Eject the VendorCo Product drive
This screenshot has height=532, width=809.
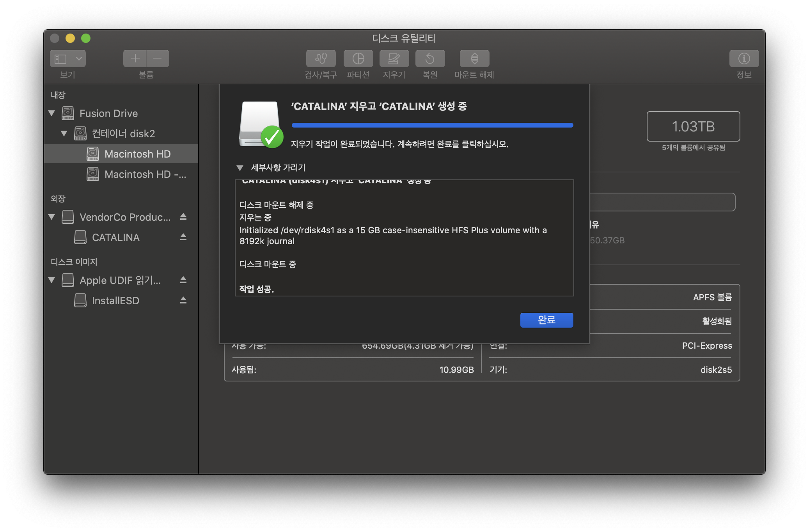(x=183, y=217)
